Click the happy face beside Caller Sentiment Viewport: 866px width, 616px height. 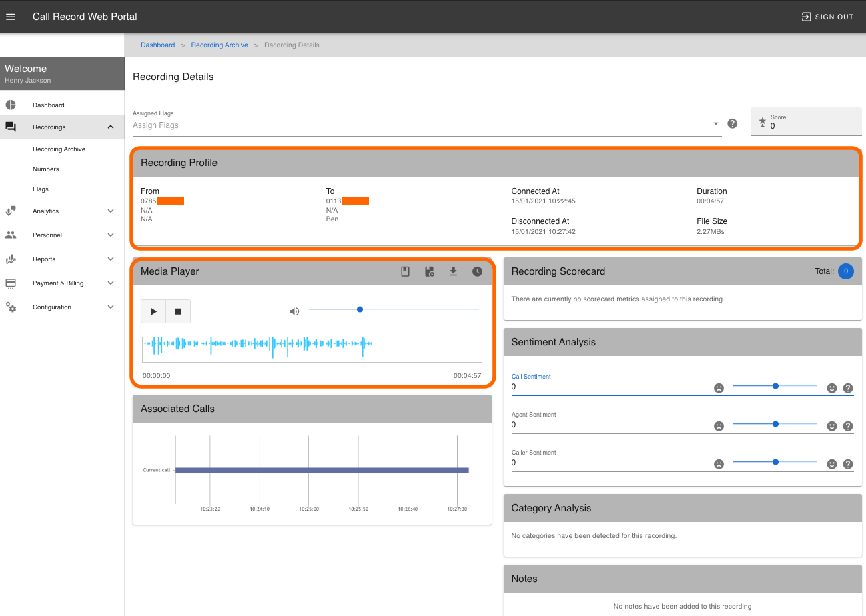832,464
